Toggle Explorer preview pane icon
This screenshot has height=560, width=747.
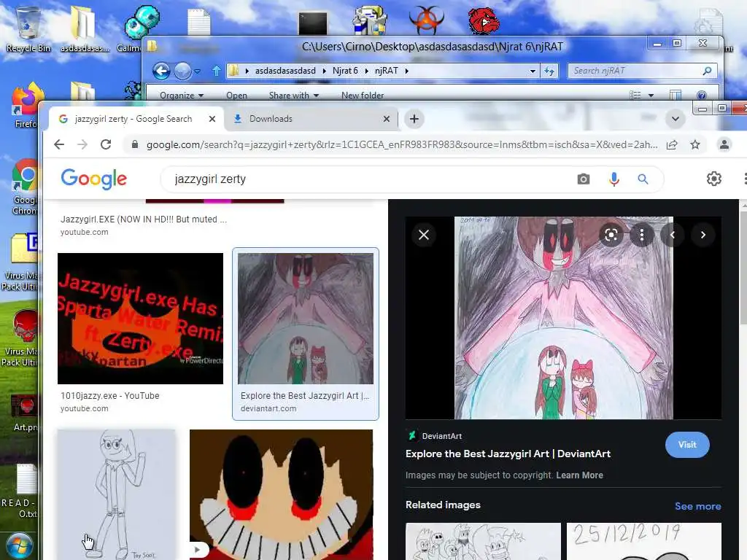pos(675,96)
